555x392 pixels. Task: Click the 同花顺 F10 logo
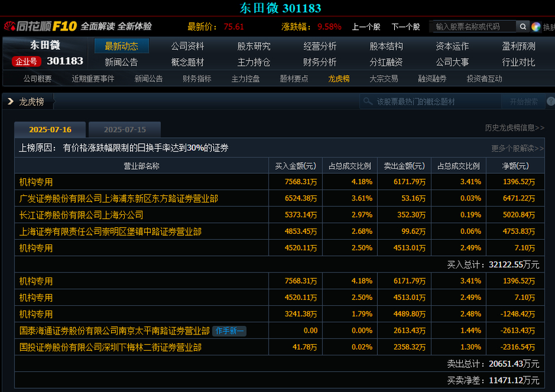click(x=41, y=26)
